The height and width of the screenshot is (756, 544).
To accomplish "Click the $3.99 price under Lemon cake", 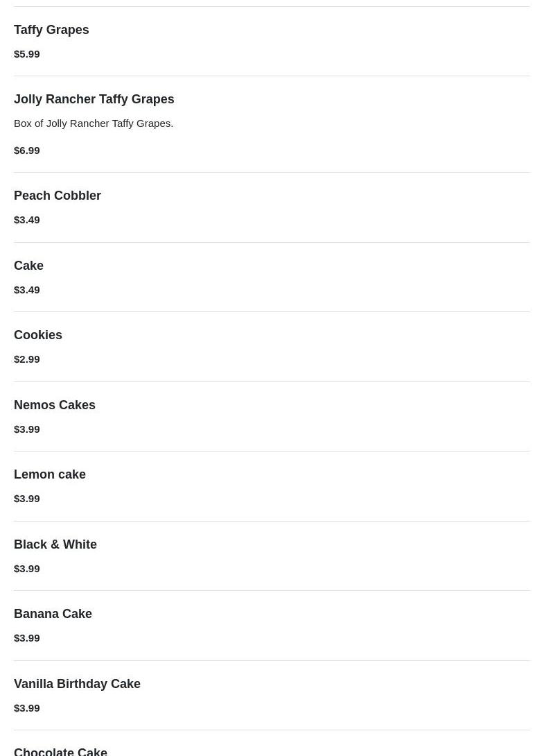I will point(27,499).
